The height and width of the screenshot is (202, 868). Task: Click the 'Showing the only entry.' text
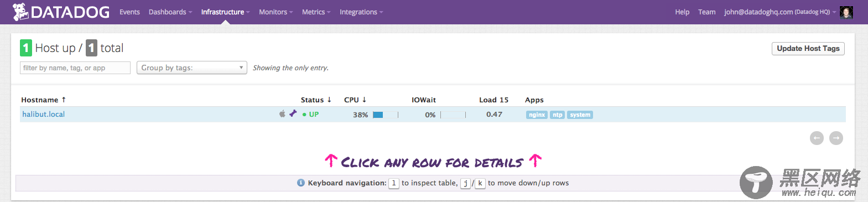click(x=290, y=68)
